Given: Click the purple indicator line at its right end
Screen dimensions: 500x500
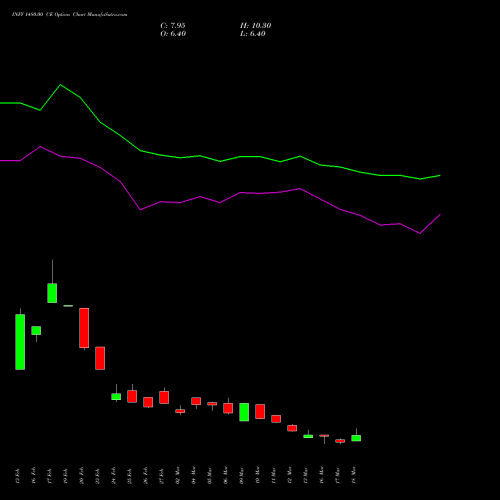Looking at the screenshot, I should [x=440, y=215].
